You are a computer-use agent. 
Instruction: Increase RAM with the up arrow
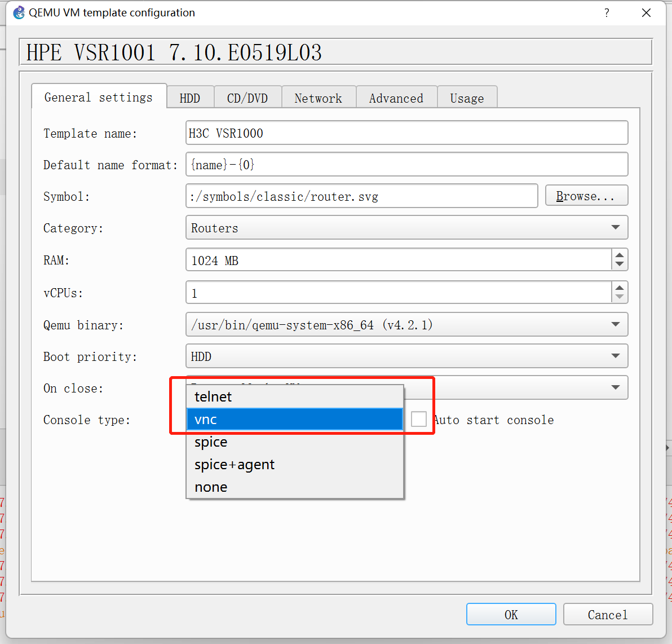point(619,255)
